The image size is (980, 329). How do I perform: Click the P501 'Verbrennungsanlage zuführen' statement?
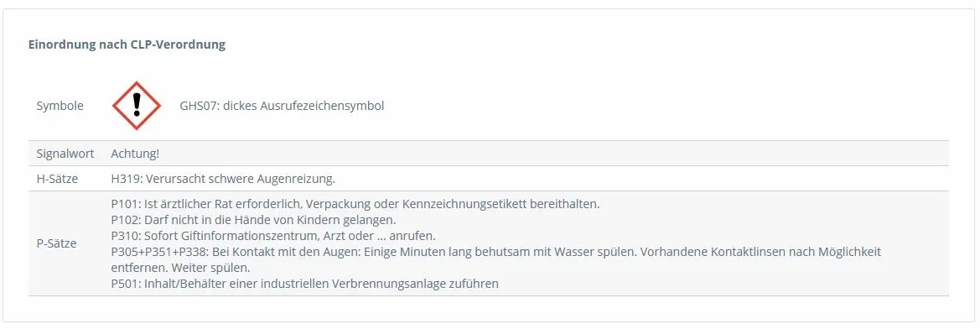304,284
